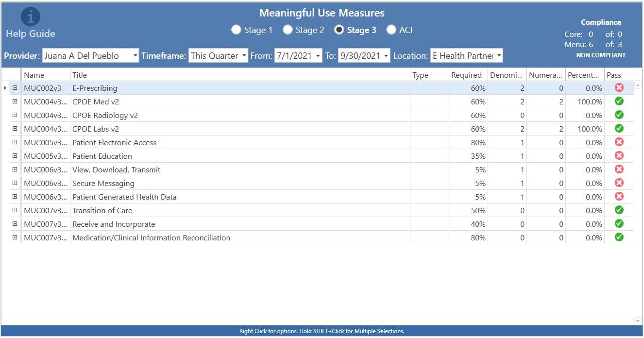Click the pass checkmark for CPOE Labs v2
Image resolution: width=644 pixels, height=338 pixels.
point(619,129)
